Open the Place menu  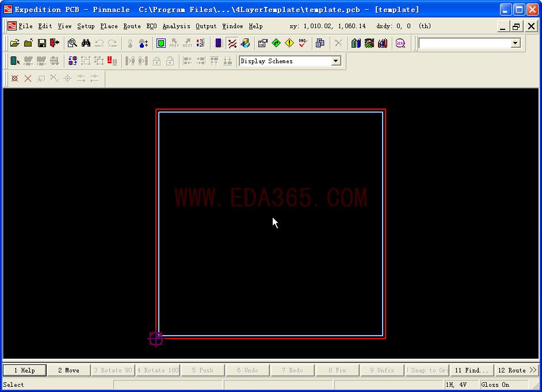pyautogui.click(x=109, y=26)
